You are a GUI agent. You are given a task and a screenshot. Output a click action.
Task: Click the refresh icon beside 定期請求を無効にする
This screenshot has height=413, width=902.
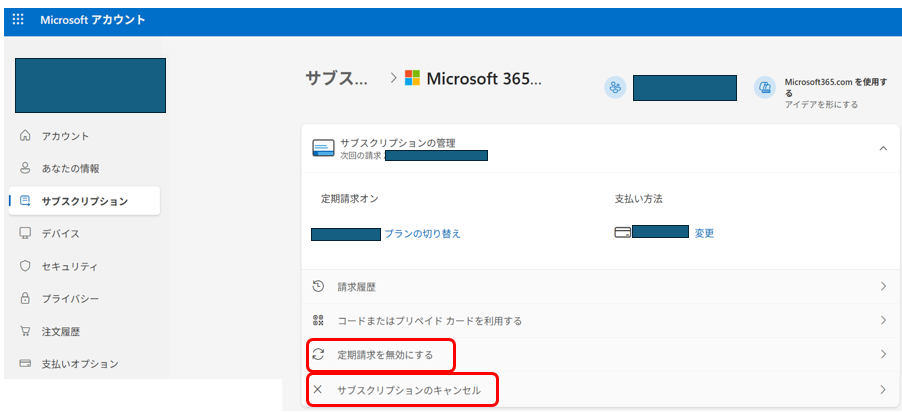[x=318, y=354]
